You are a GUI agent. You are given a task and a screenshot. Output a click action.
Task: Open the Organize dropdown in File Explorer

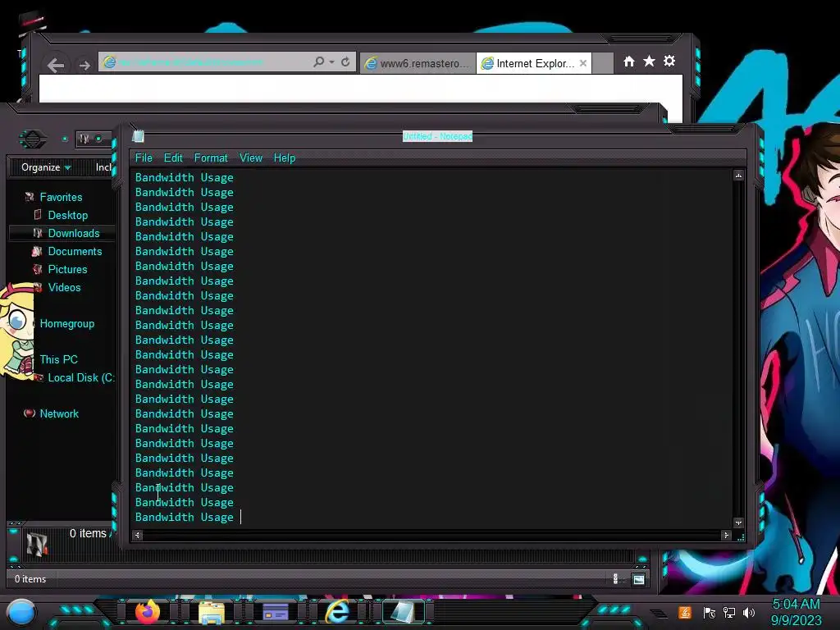click(x=46, y=167)
